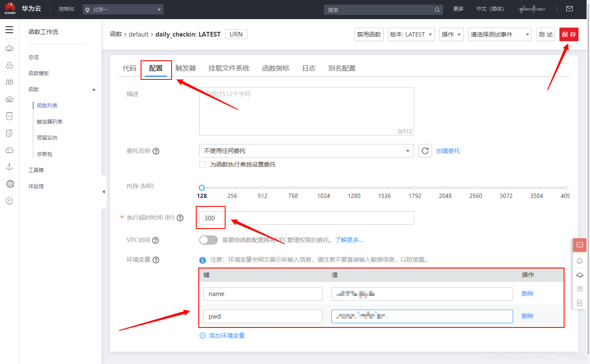Image resolution: width=590 pixels, height=364 pixels.
Task: Click the wave-shaped icon in left rail
Action: coord(9,82)
